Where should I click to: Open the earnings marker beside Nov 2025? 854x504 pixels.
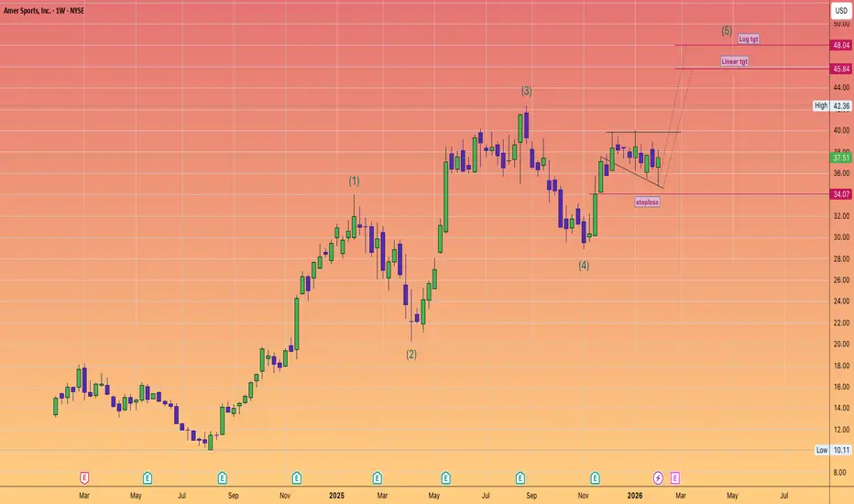click(x=595, y=478)
